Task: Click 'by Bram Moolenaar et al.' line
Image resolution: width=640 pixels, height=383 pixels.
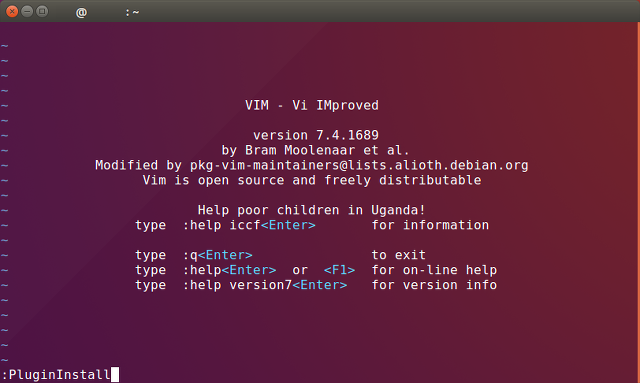Action: pos(316,150)
